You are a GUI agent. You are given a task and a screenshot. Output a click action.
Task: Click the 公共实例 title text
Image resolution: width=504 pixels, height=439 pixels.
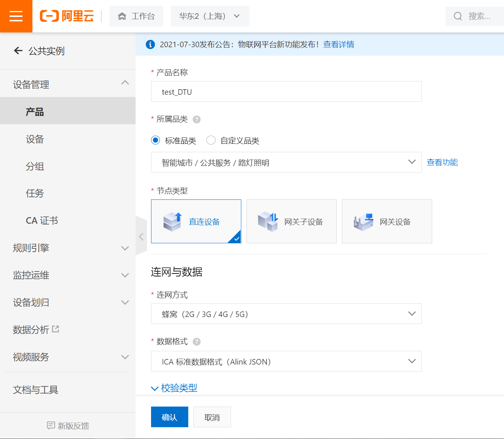[46, 51]
